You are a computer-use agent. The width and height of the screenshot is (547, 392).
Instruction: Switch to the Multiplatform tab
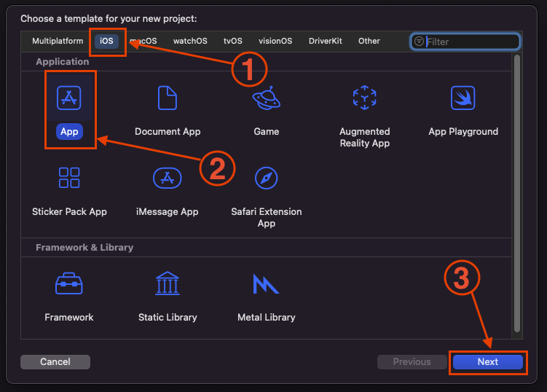coord(58,42)
